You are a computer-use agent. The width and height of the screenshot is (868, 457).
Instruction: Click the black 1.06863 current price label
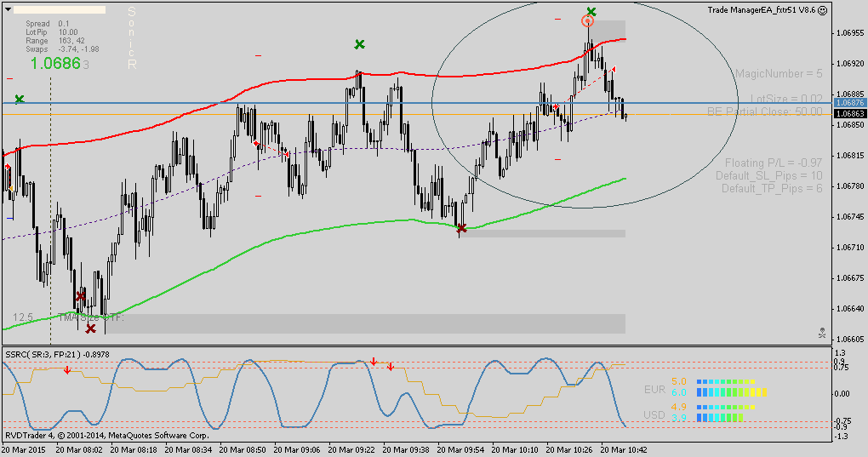click(850, 114)
